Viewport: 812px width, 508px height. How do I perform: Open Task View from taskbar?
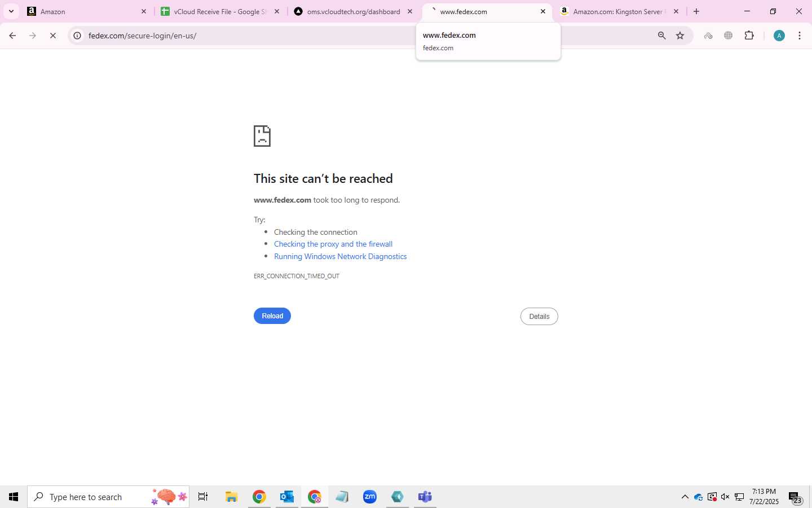pyautogui.click(x=203, y=497)
